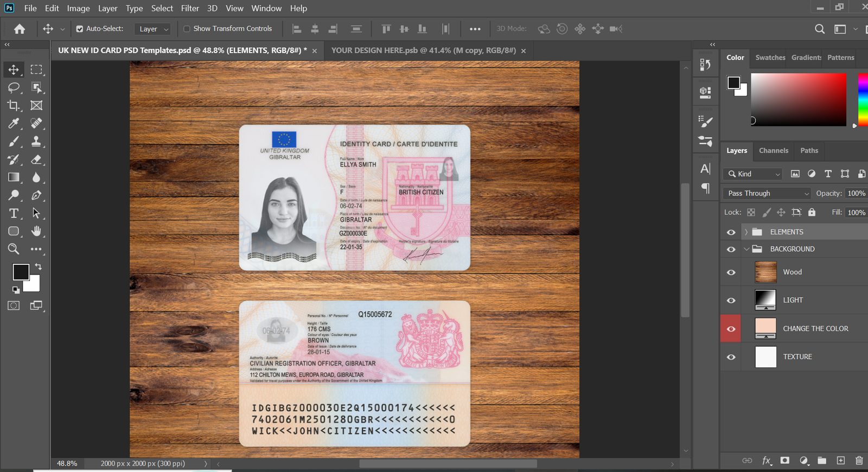Click the layer Opacity input field
Image resolution: width=868 pixels, height=472 pixels.
click(856, 193)
